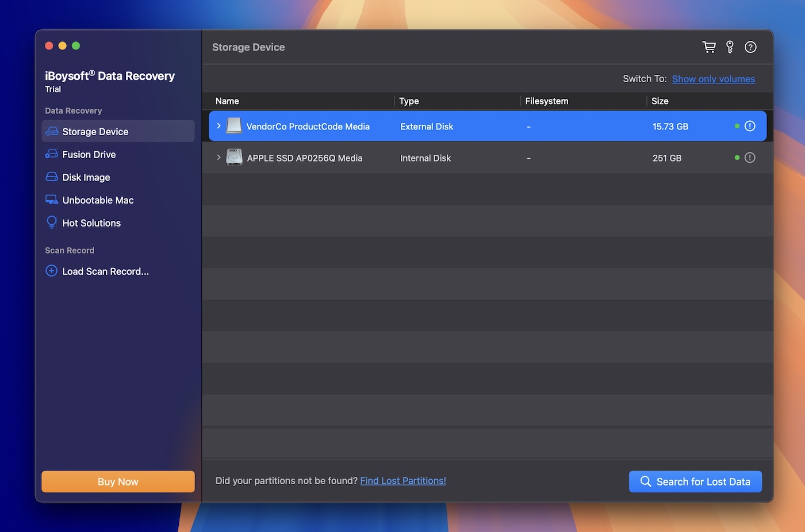Select Storage Device in sidebar

[x=94, y=131]
